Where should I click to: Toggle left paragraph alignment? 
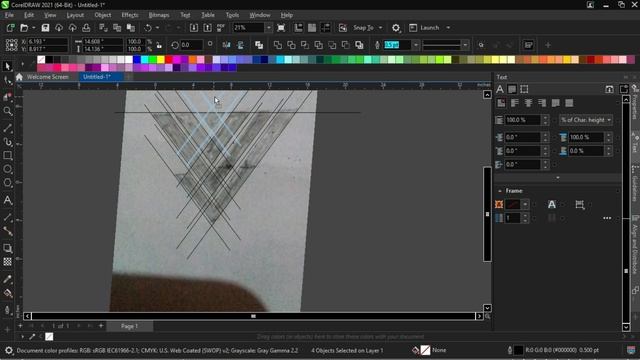(x=515, y=103)
